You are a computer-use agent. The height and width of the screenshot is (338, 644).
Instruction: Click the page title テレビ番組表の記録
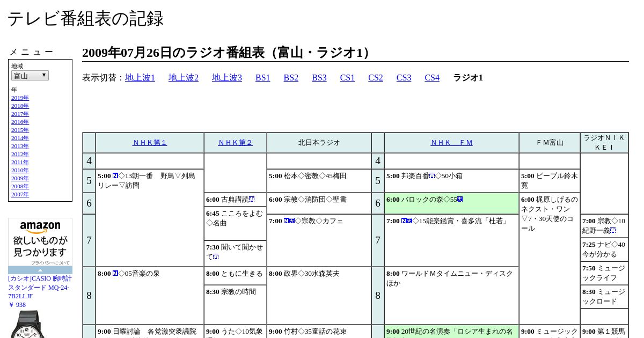tap(85, 19)
